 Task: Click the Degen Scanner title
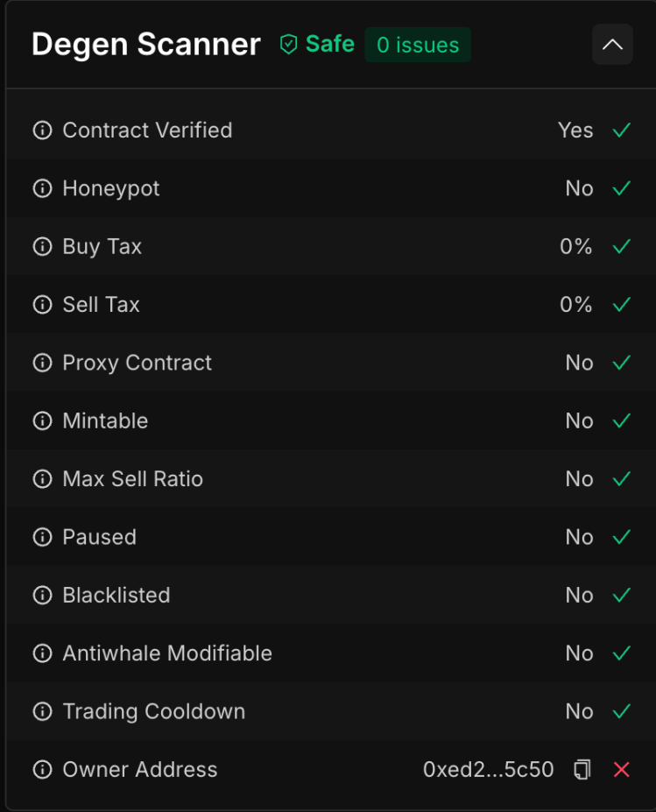(x=145, y=44)
